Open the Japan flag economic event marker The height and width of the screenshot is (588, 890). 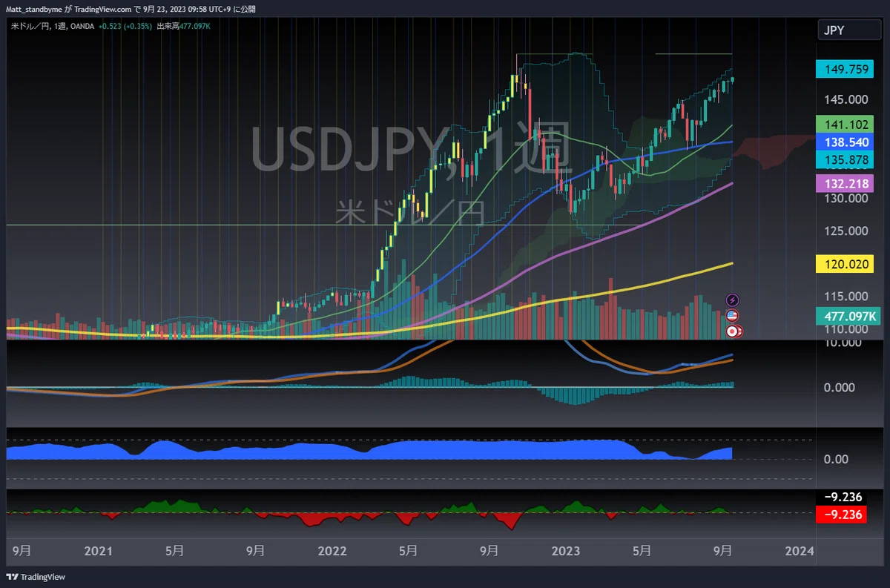coord(733,332)
